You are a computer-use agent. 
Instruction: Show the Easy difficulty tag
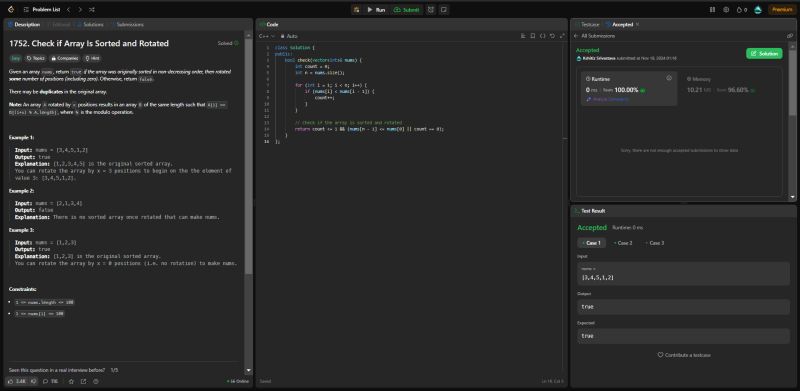pos(16,58)
